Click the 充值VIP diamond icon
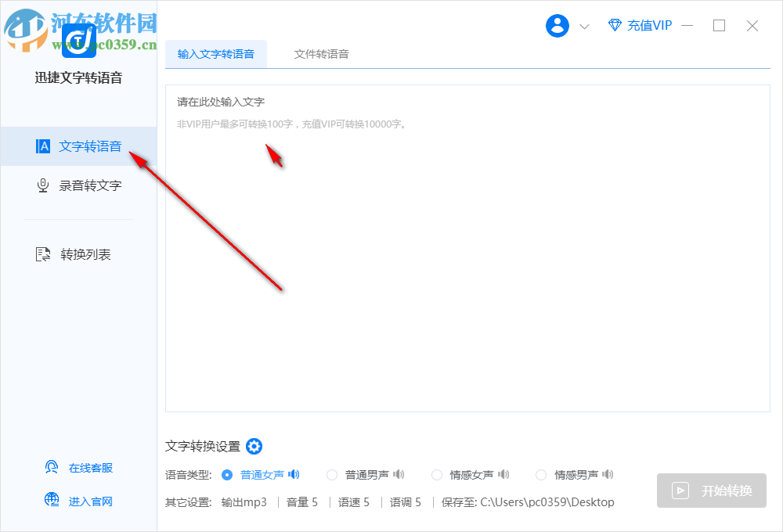Viewport: 783px width, 532px height. 614,25
